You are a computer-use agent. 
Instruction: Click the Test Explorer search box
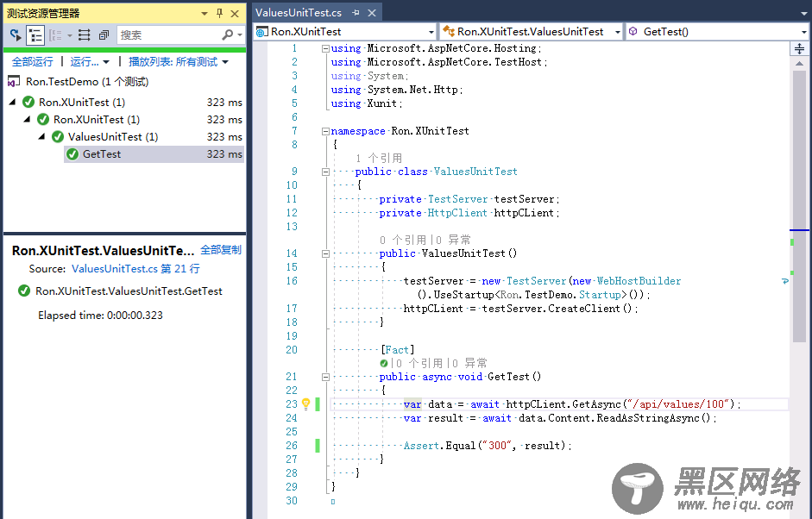[168, 34]
